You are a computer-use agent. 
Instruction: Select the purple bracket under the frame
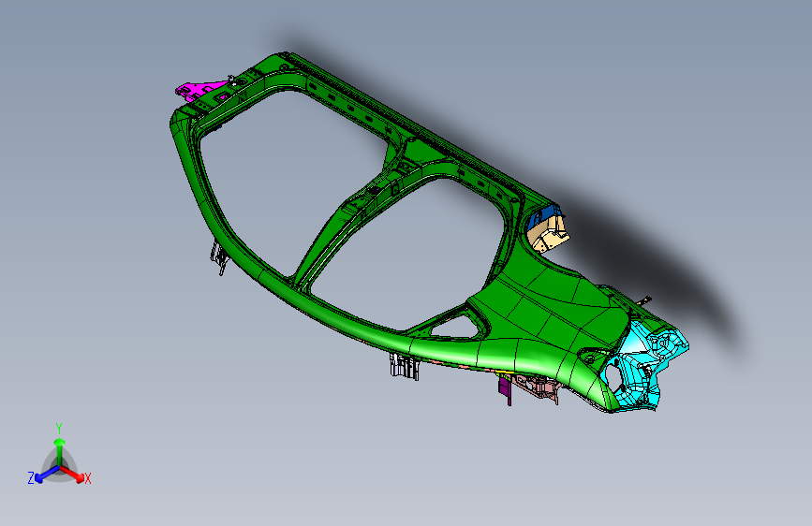click(506, 389)
